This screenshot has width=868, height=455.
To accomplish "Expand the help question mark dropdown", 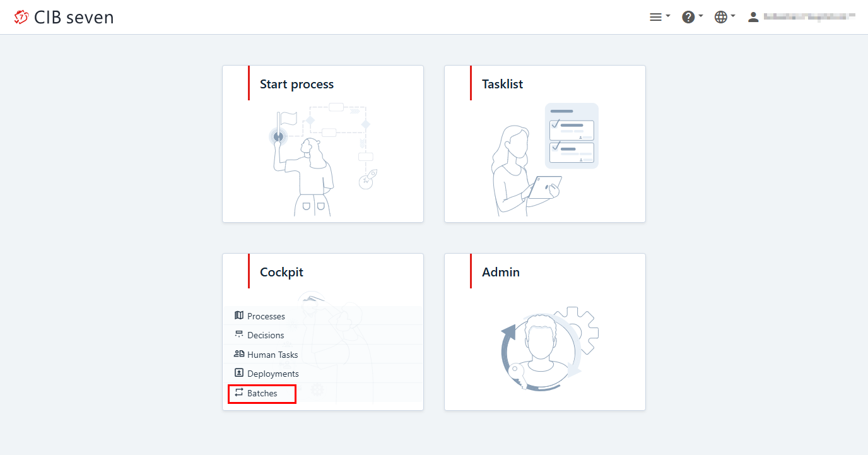I will coord(692,17).
